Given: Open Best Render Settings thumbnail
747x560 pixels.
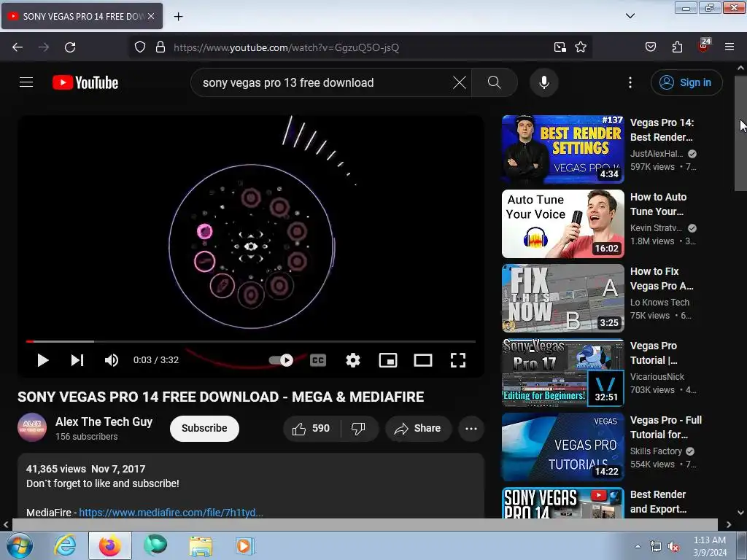Looking at the screenshot, I should pos(562,149).
